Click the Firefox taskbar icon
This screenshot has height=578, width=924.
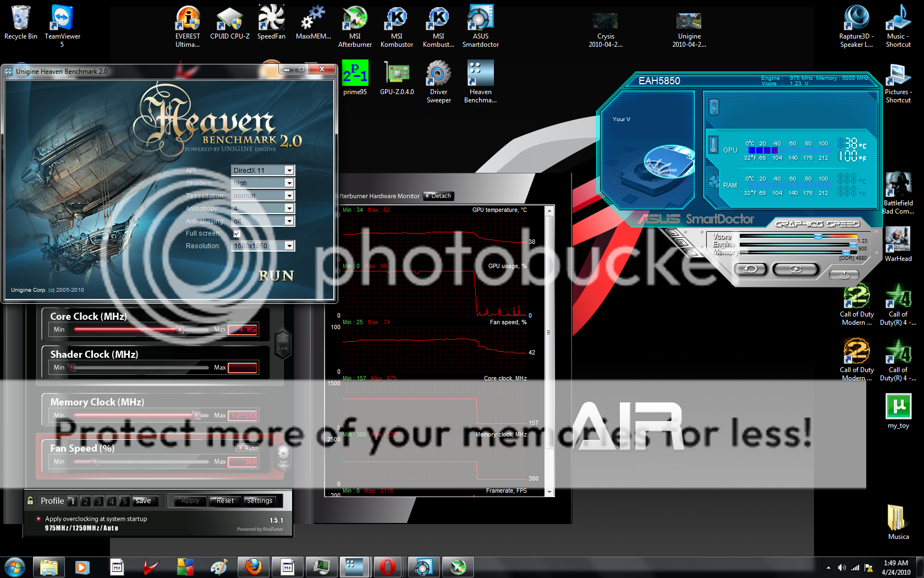pyautogui.click(x=254, y=566)
